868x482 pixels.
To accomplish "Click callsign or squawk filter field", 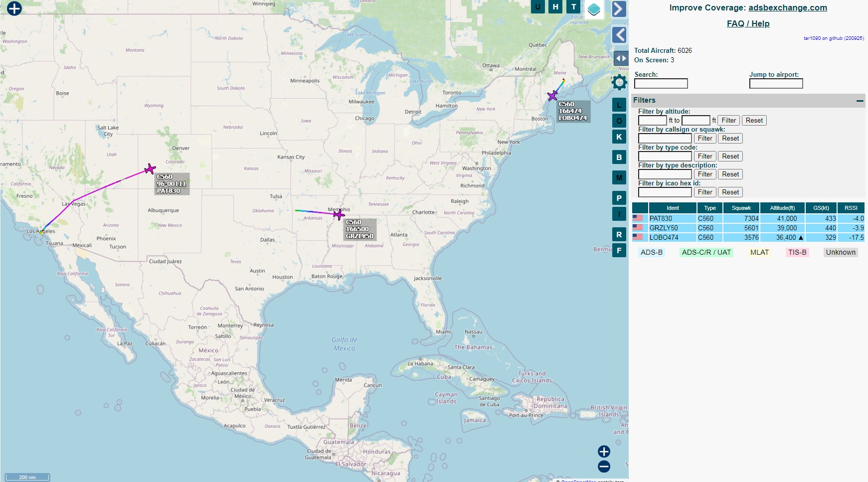I will point(665,138).
